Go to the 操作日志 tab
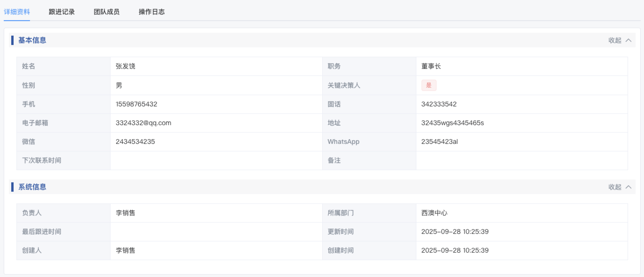Image resolution: width=644 pixels, height=277 pixels. (151, 12)
